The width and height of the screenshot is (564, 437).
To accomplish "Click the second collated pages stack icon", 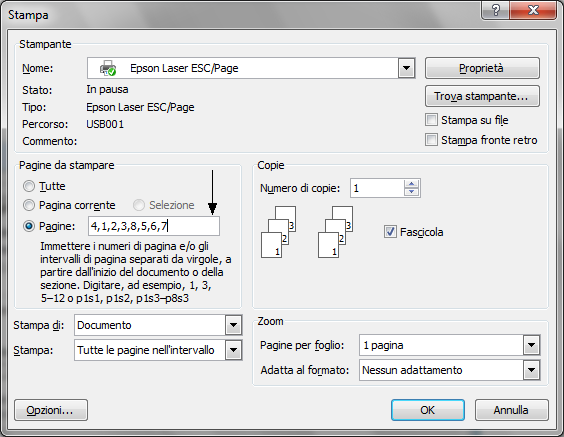I will click(x=335, y=232).
